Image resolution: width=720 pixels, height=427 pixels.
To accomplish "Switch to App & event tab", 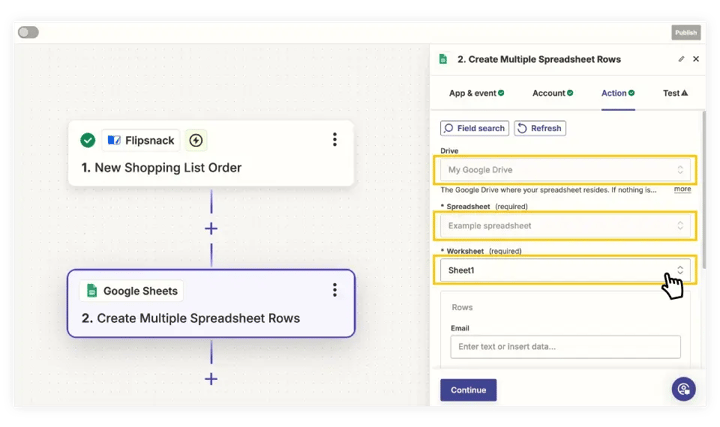I will (477, 93).
